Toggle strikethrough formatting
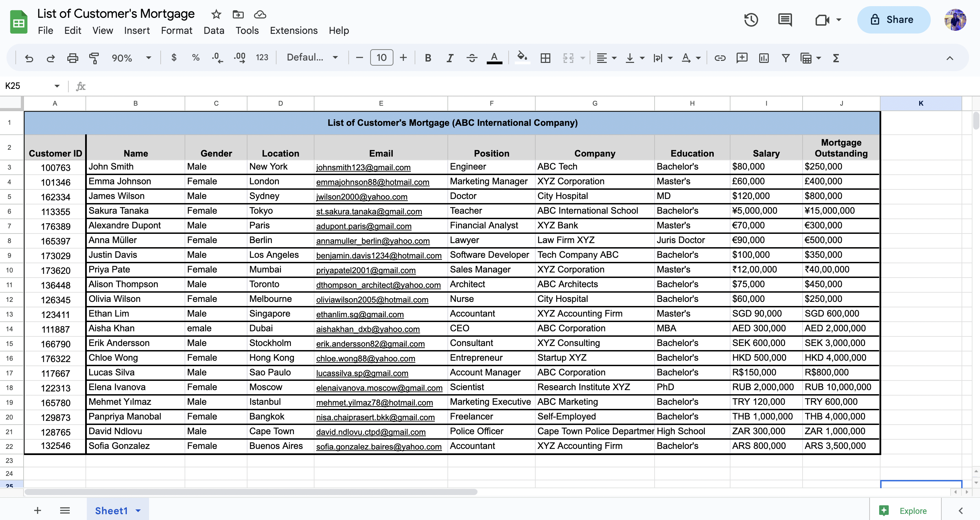Screen dimensions: 980x520 472,58
